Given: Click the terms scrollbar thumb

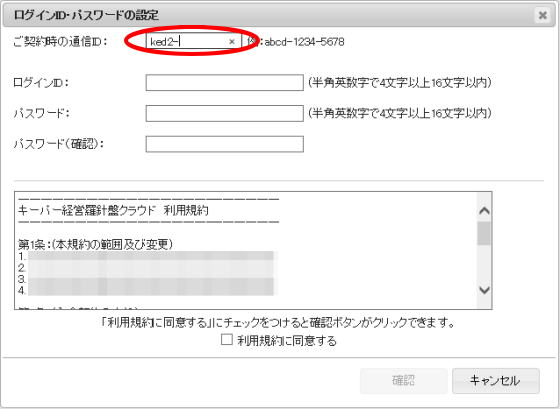Looking at the screenshot, I should coord(484,233).
